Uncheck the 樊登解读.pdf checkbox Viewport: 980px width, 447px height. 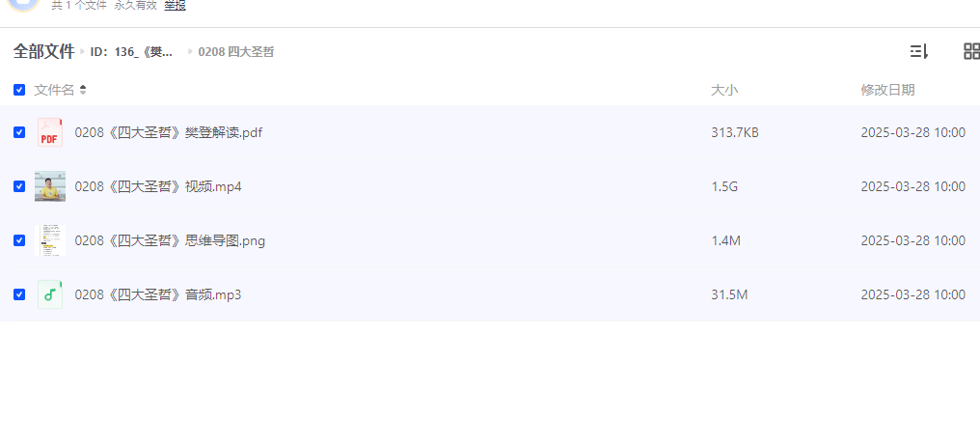click(19, 132)
